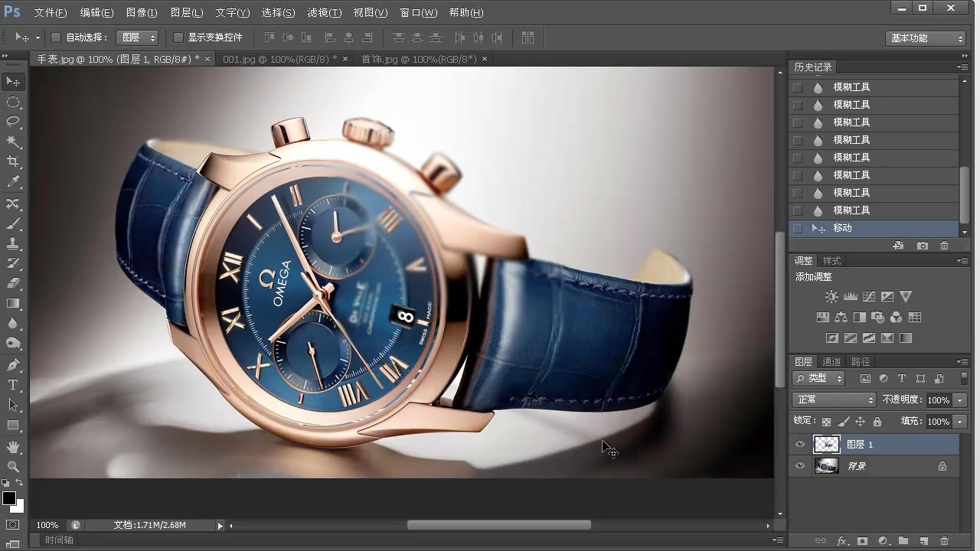Open the layer style fx menu
Screen dimensions: 980x551
[842, 541]
